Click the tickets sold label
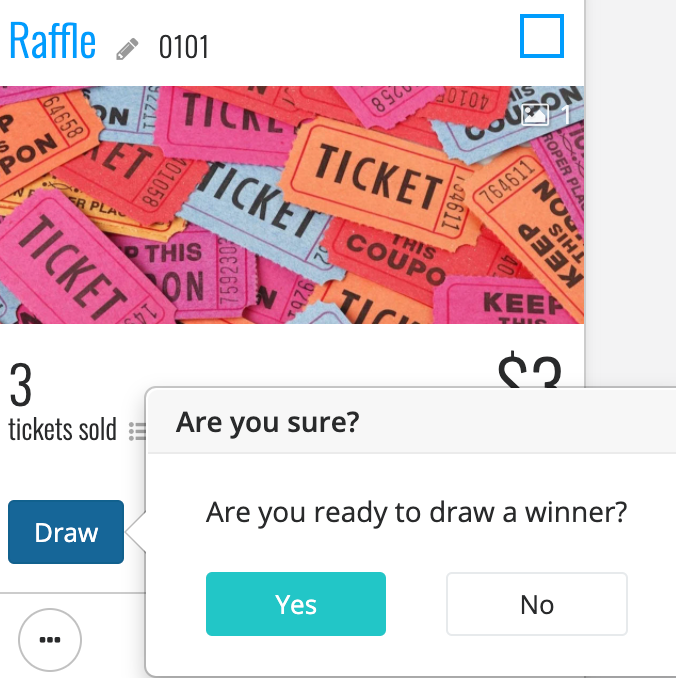 click(x=63, y=429)
